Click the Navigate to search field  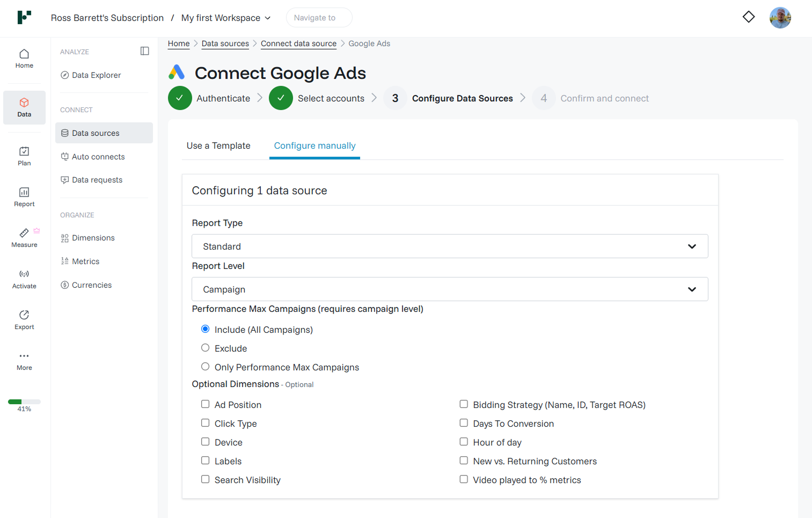(319, 18)
